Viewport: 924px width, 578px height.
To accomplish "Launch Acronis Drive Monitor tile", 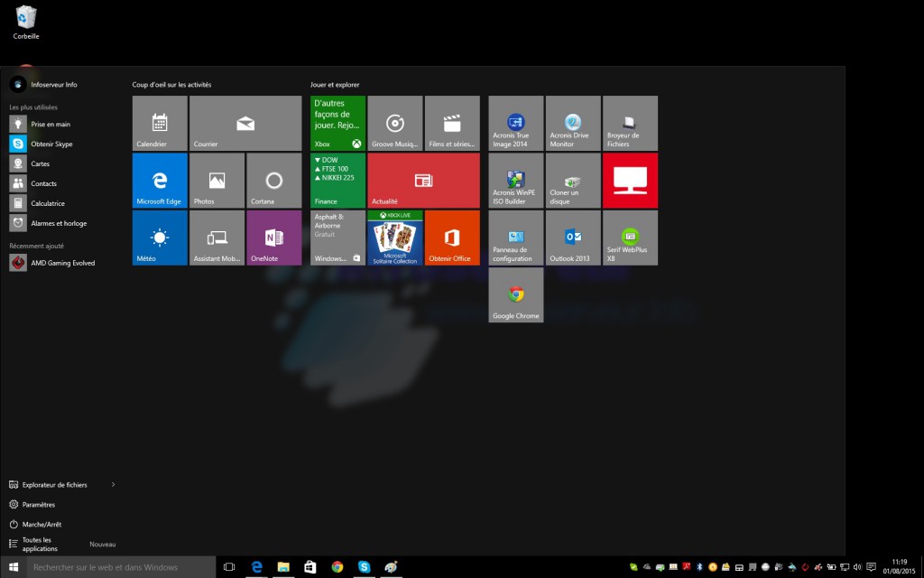I will [573, 123].
